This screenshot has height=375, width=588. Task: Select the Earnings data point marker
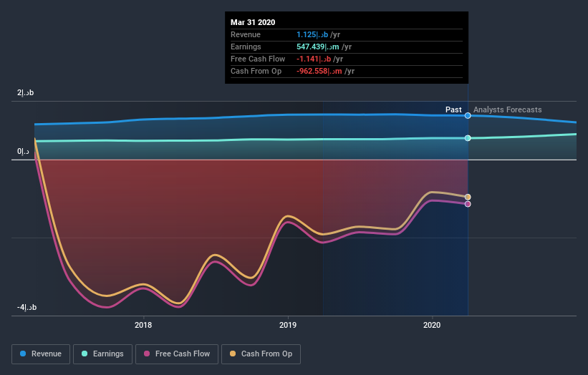pyautogui.click(x=468, y=138)
